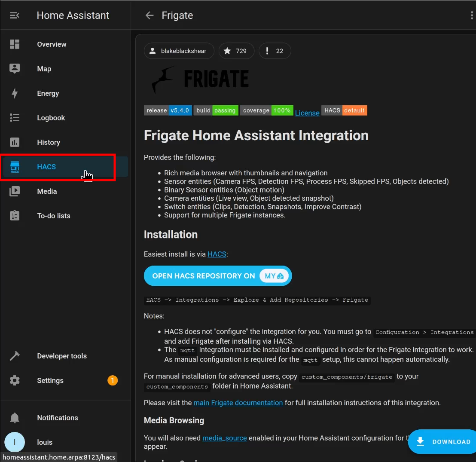Click the "Notes:" label
The image size is (476, 462).
[154, 316]
